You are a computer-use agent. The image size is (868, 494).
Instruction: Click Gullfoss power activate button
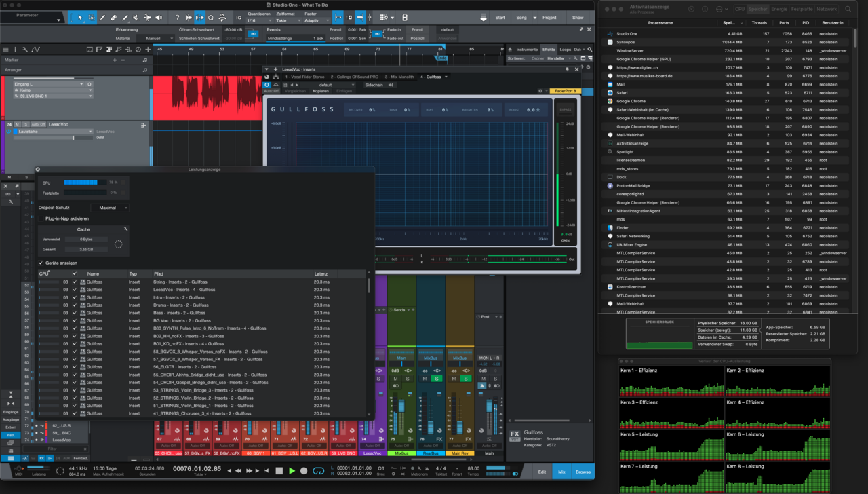267,85
